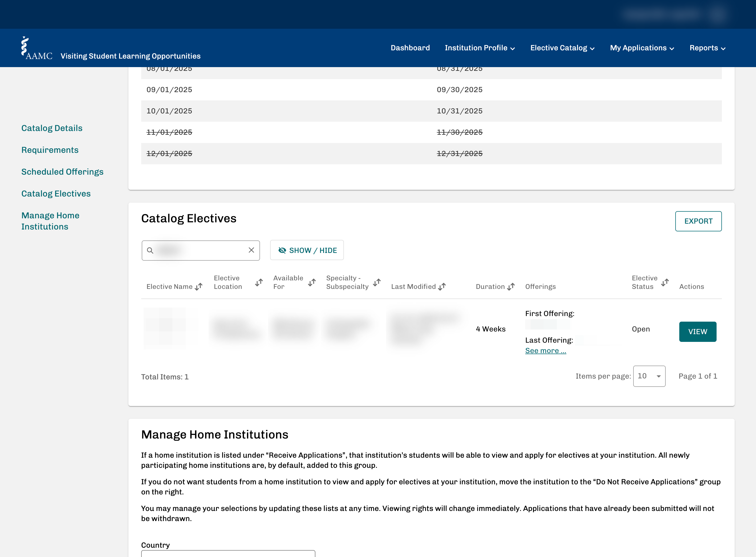Screen dimensions: 756x557
Task: Expand the Reports menu
Action: (708, 48)
